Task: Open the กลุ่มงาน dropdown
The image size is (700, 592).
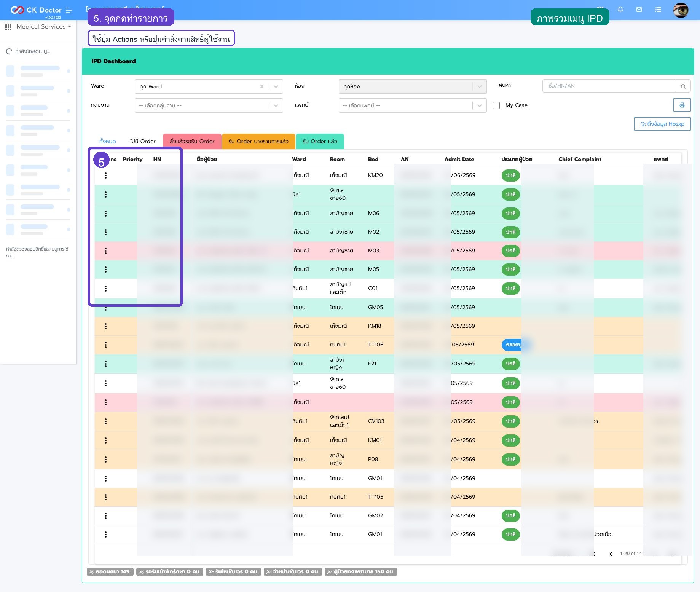Action: point(209,105)
